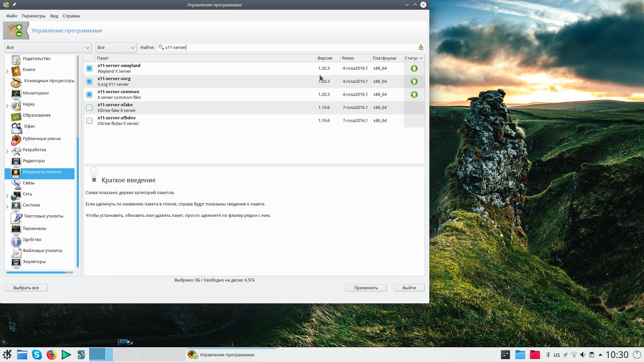644x362 pixels.
Task: Launch Skype from the taskbar
Action: click(x=37, y=355)
